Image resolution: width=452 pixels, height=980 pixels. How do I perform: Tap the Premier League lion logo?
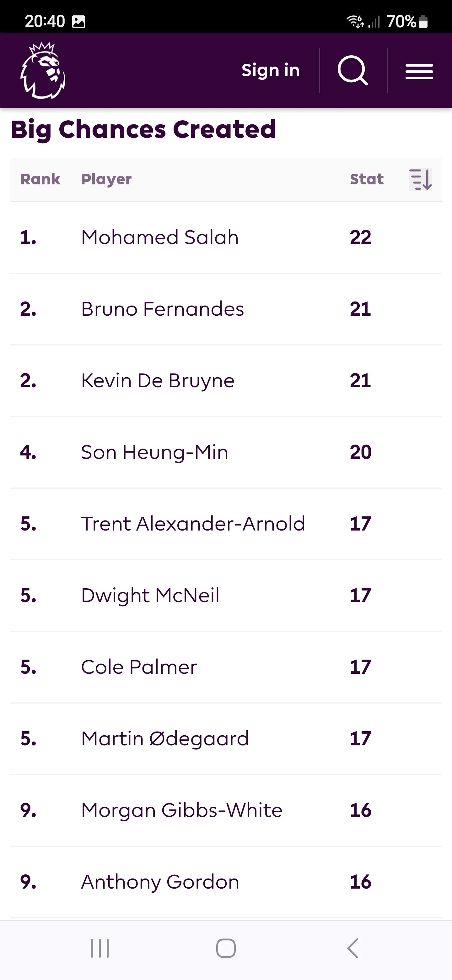(x=43, y=71)
